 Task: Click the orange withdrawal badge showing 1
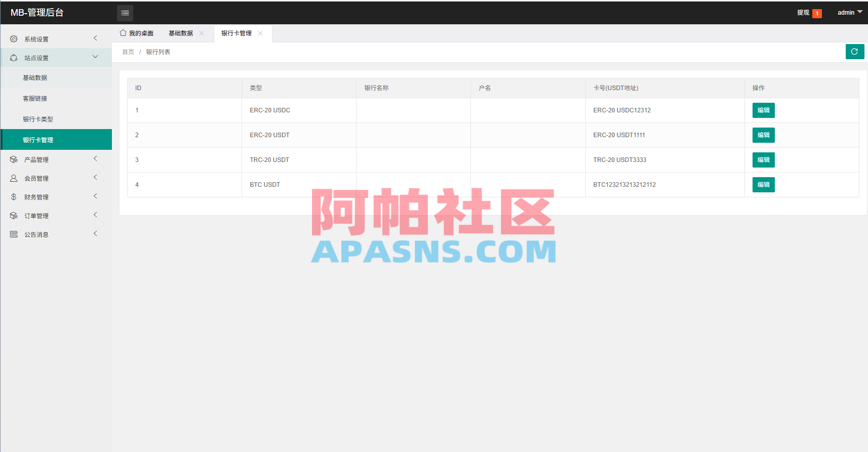click(817, 14)
